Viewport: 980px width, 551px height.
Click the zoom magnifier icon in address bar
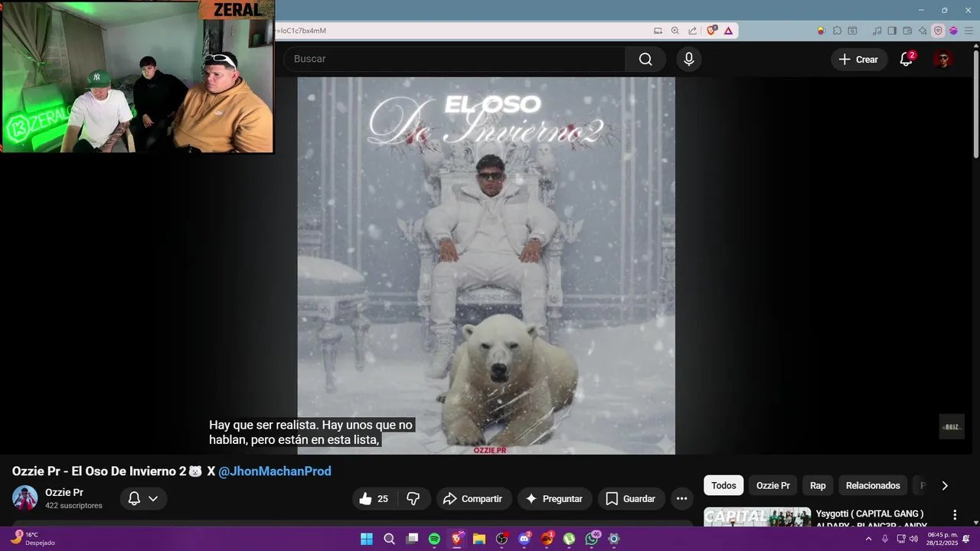(x=675, y=31)
